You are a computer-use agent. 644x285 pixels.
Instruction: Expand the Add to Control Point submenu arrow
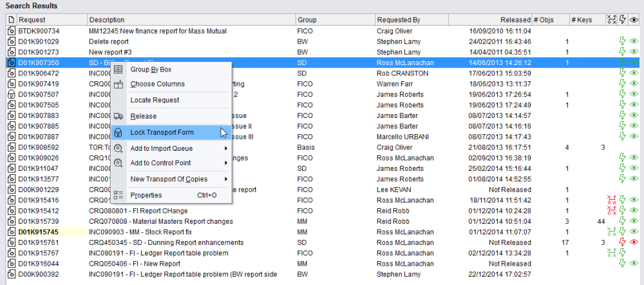pyautogui.click(x=226, y=163)
